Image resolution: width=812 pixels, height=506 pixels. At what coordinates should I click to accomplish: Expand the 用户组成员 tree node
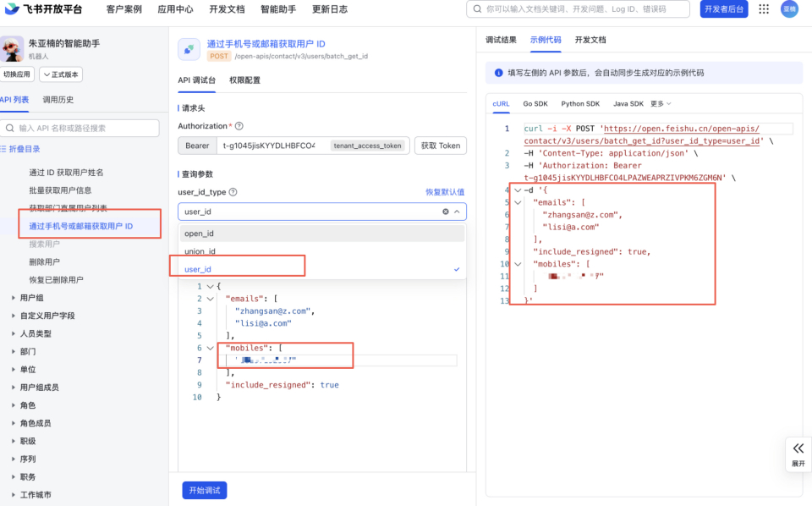[x=13, y=388]
